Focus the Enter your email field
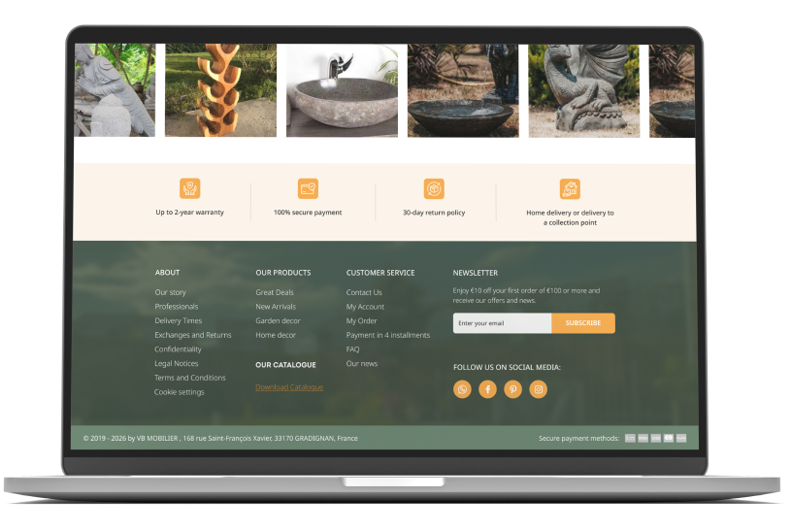The image size is (792, 532). [x=502, y=323]
